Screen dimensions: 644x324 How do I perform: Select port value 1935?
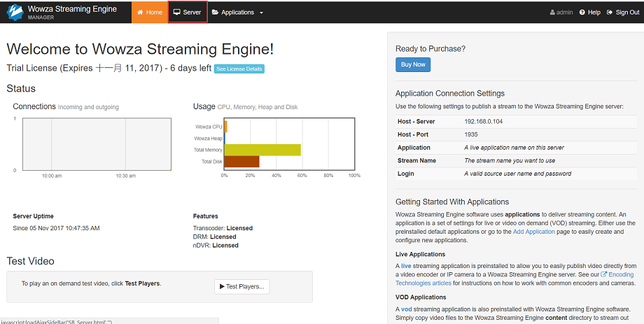click(x=471, y=134)
